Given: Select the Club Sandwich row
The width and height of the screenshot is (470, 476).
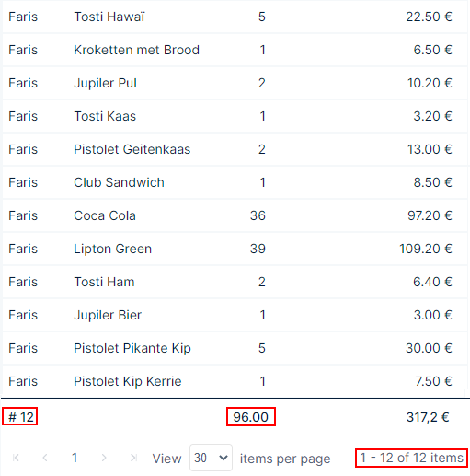Looking at the screenshot, I should (235, 182).
